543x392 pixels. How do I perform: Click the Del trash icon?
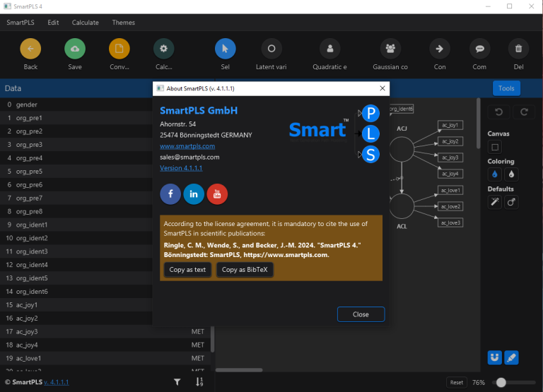click(518, 49)
